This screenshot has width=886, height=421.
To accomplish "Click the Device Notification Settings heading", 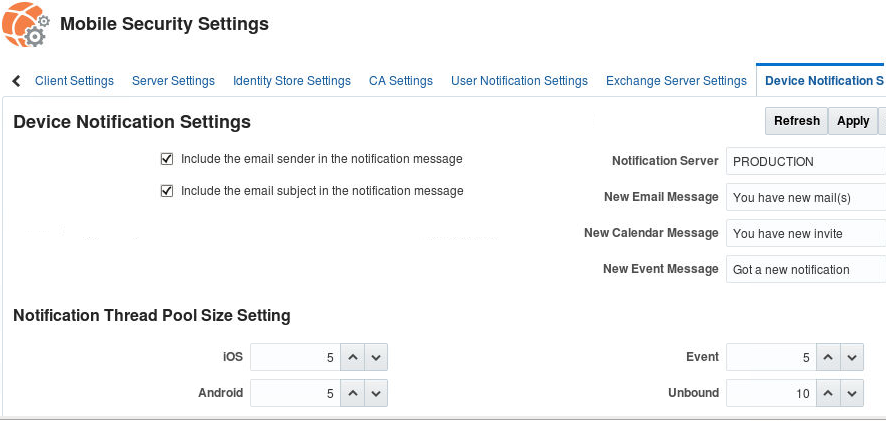I will tap(132, 122).
